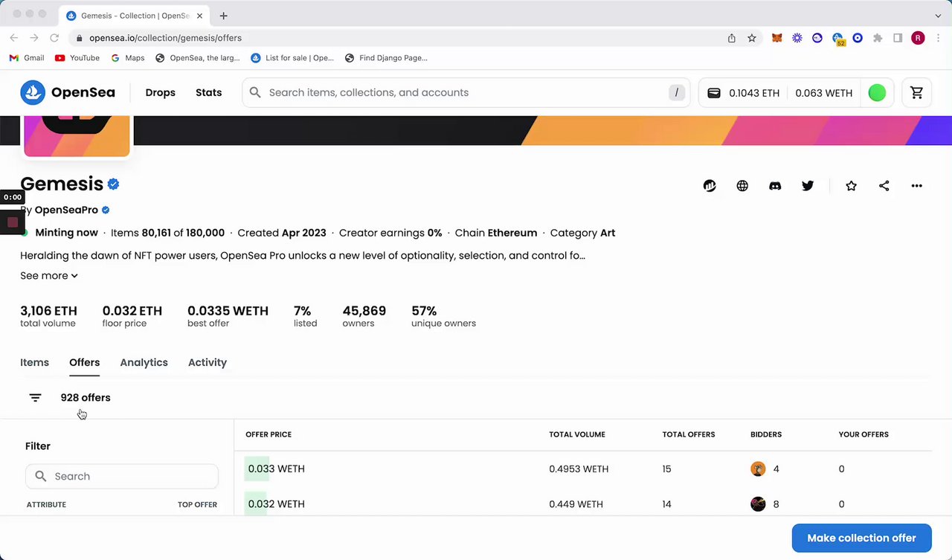Viewport: 952px width, 560px height.
Task: Close the Gemesis browser tab
Action: (x=199, y=16)
